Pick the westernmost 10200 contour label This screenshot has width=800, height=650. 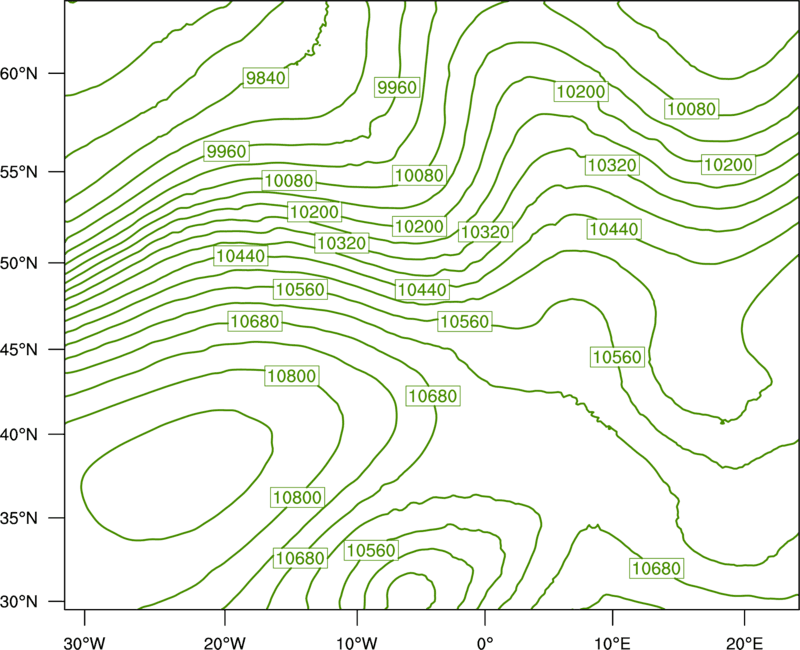(x=314, y=211)
